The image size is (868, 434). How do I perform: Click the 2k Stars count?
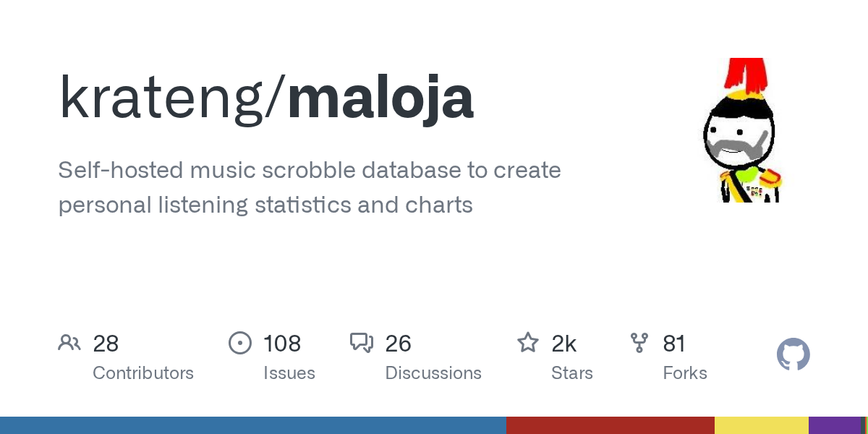point(564,344)
